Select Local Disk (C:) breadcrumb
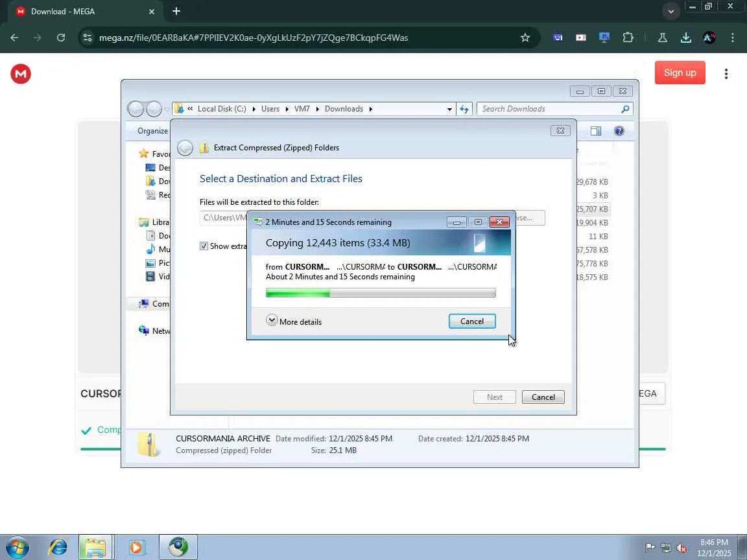This screenshot has width=747, height=560. pos(222,109)
